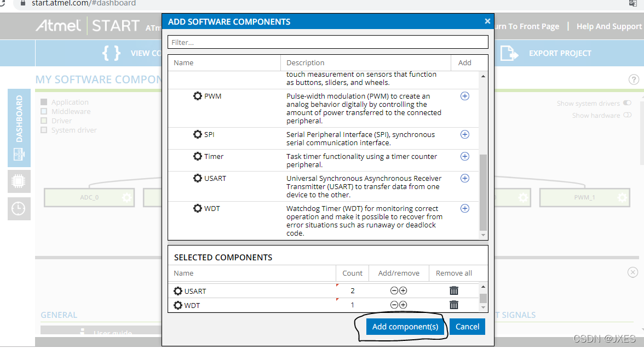Click selected components scrollbar up arrow
The height and width of the screenshot is (348, 644).
483,287
